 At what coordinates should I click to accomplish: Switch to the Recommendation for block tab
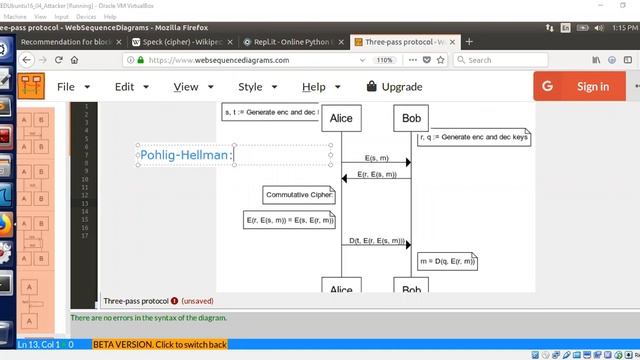66,42
